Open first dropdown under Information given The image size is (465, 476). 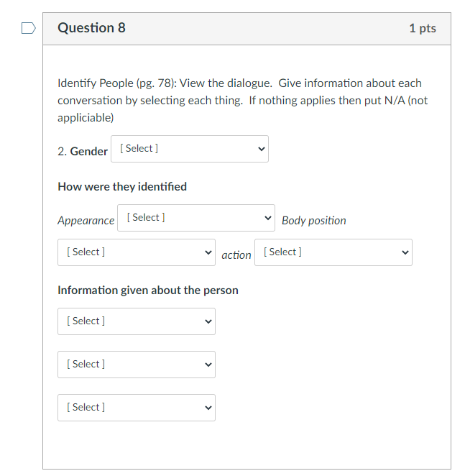coord(137,321)
